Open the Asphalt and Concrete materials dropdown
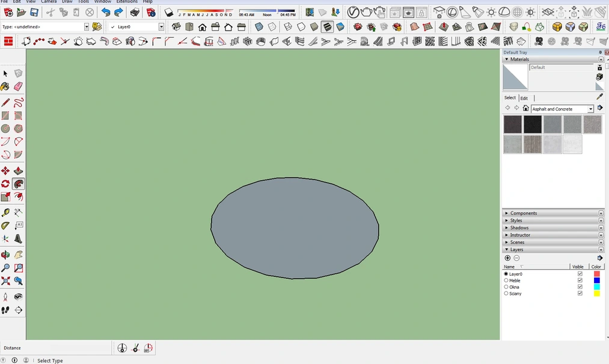 590,109
